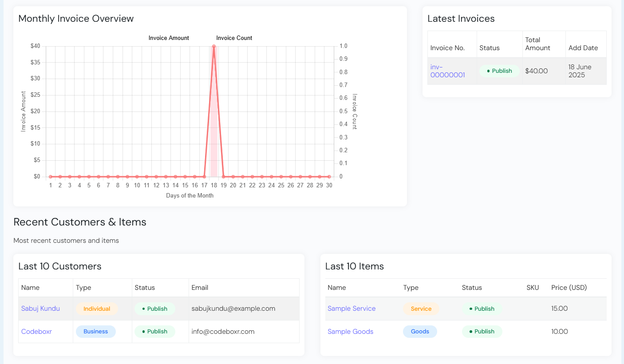Click the Service type badge for Sample Service
Screen dimensions: 624x364
(x=421, y=309)
